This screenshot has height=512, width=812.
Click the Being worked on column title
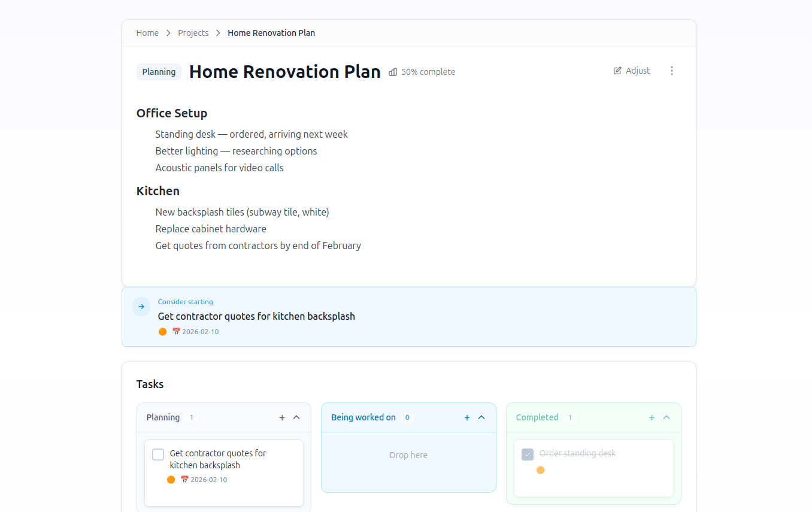tap(363, 417)
